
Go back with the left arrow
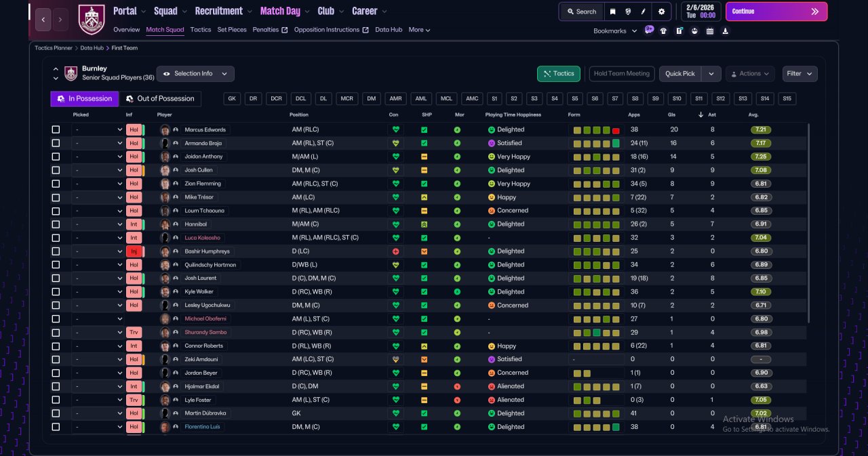tap(43, 20)
